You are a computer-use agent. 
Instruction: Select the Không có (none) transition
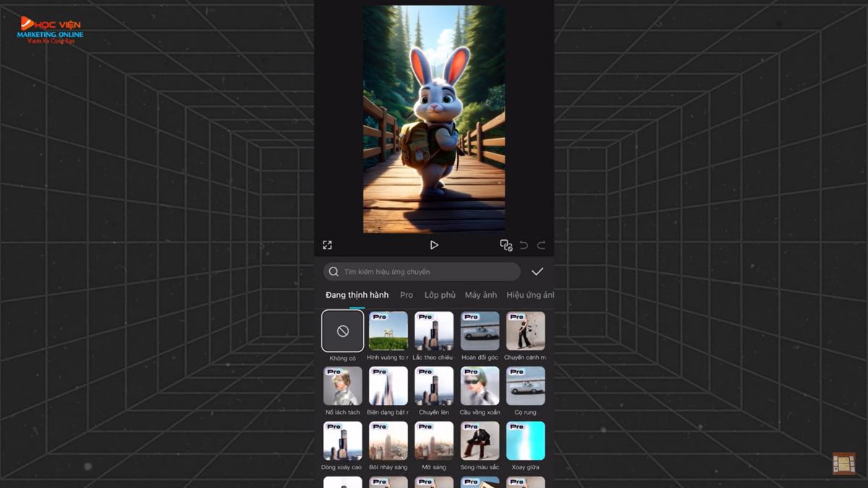[x=343, y=331]
